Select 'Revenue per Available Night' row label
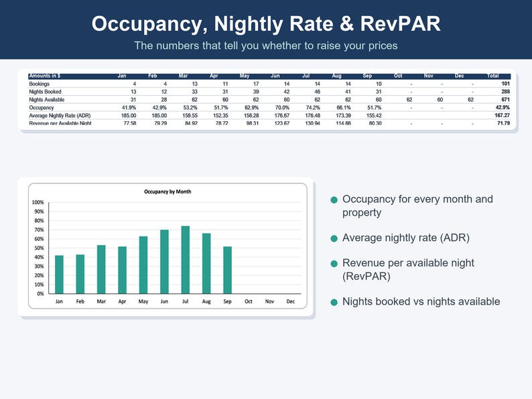The width and height of the screenshot is (532, 399). click(x=60, y=123)
